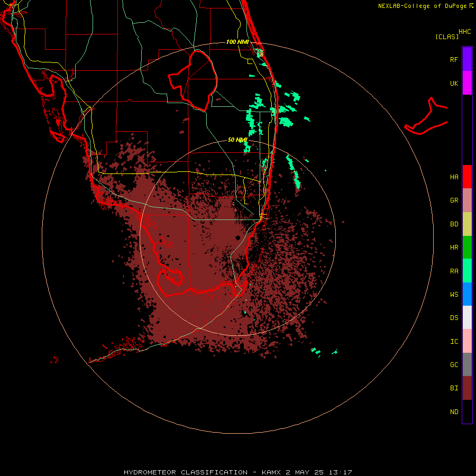Click the "[CLAS]" legend header
476x476 pixels.
point(446,36)
